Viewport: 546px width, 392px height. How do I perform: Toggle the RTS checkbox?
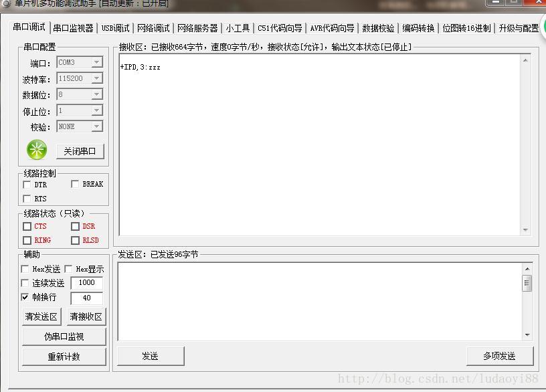pyautogui.click(x=27, y=199)
